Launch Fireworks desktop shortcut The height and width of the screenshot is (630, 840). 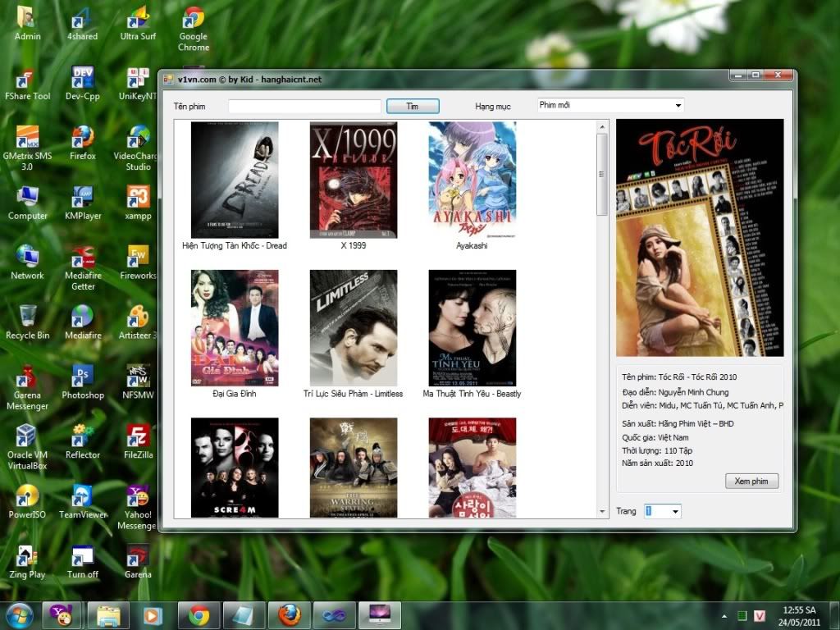pyautogui.click(x=138, y=262)
